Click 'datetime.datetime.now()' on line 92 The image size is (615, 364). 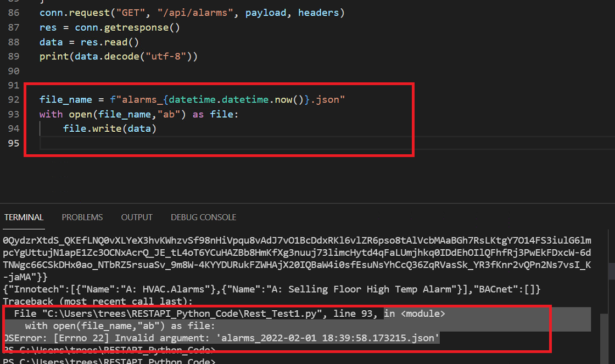236,99
